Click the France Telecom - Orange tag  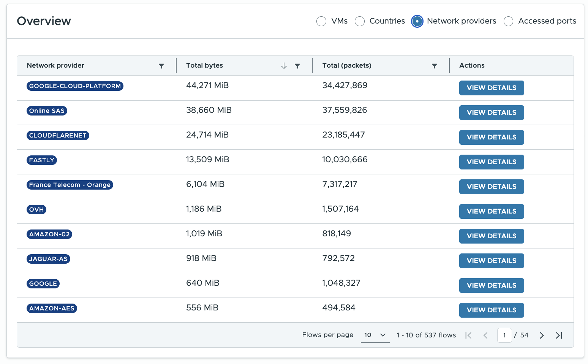(70, 185)
